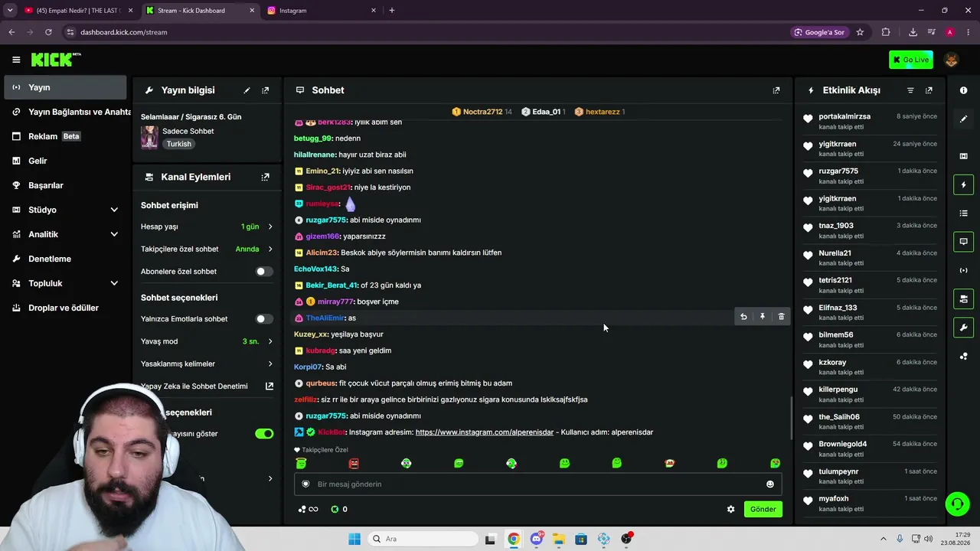
Task: Open the profile avatar menu
Action: [952, 60]
